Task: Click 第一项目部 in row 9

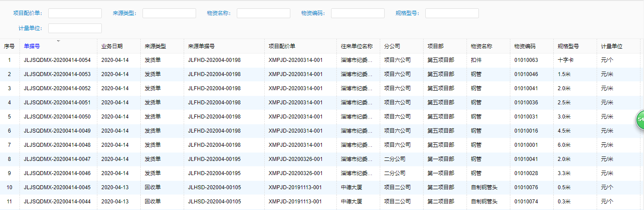Action: [441, 173]
